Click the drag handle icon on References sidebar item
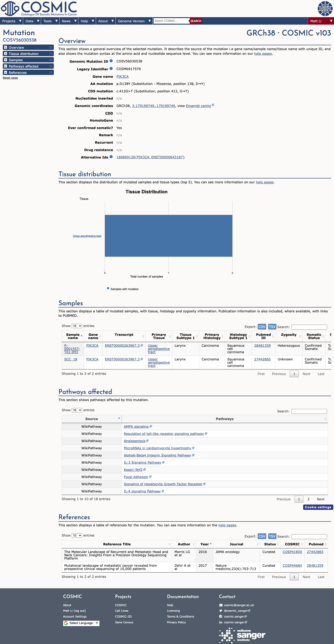 click(51, 72)
